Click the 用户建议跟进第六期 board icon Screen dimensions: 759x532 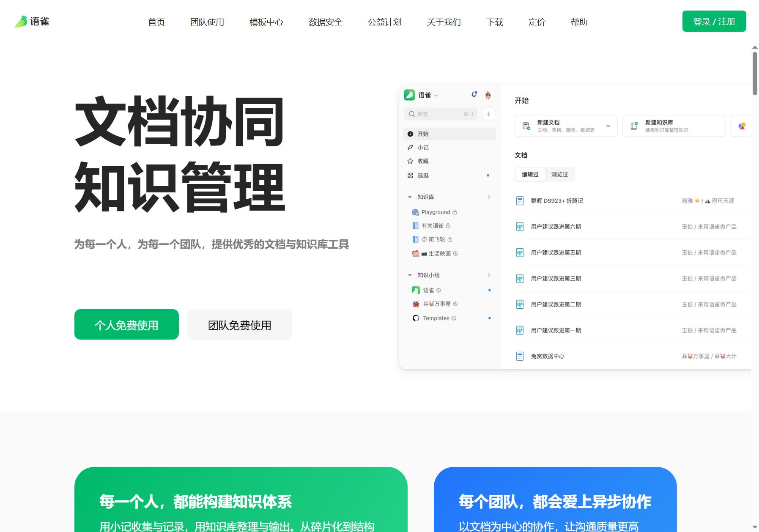click(x=520, y=227)
